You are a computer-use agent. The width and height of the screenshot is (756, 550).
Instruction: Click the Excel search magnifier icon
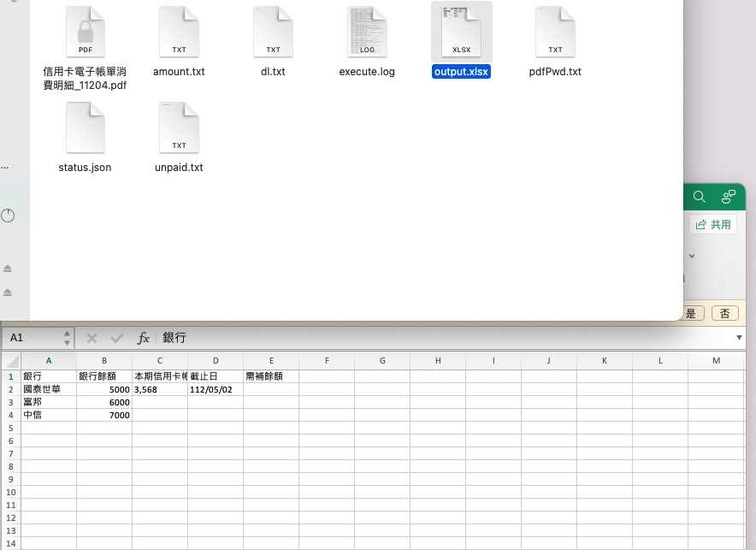pos(699,197)
